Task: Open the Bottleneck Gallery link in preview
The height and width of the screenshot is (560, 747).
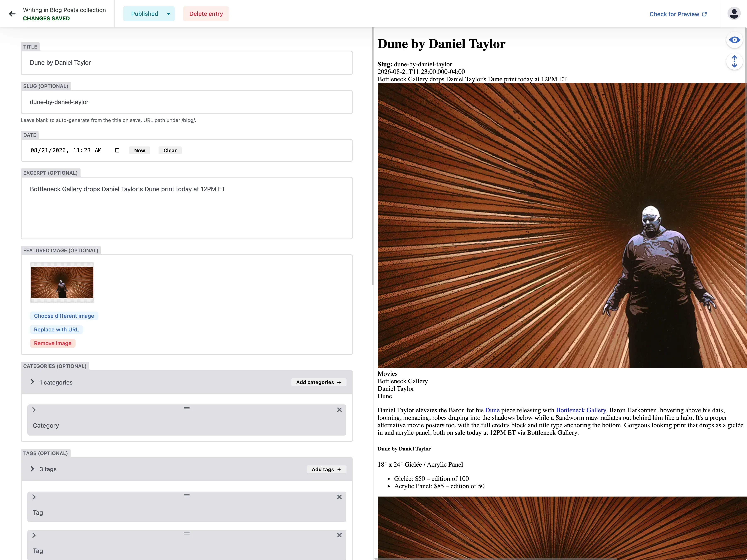Action: 582,410
